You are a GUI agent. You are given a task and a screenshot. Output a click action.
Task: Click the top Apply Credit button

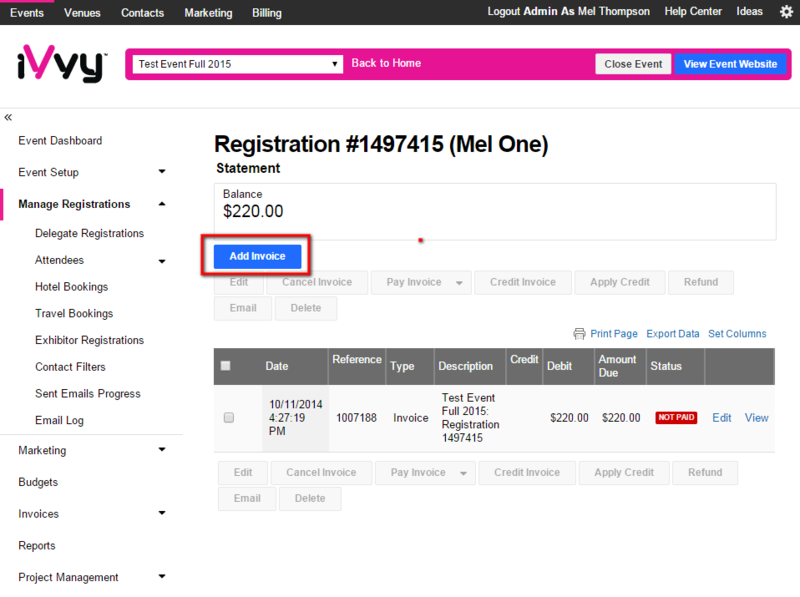[620, 282]
